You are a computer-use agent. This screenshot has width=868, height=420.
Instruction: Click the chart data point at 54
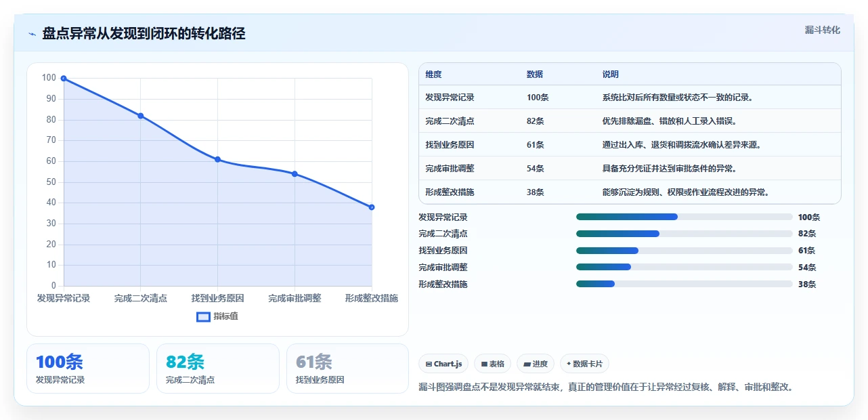coord(295,174)
